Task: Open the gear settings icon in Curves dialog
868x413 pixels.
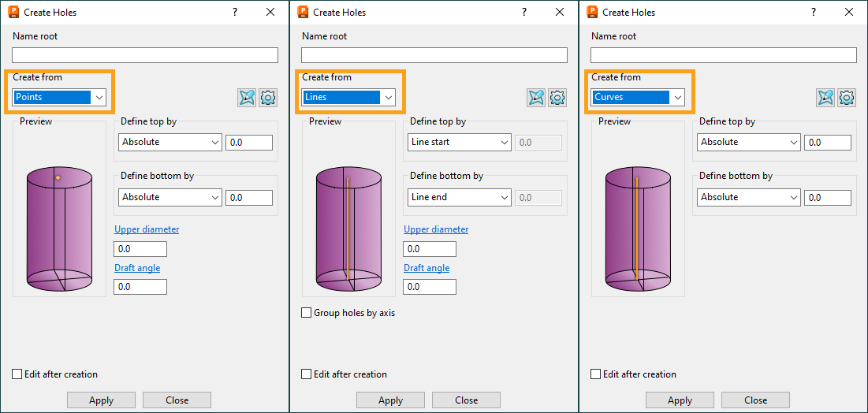Action: [847, 98]
